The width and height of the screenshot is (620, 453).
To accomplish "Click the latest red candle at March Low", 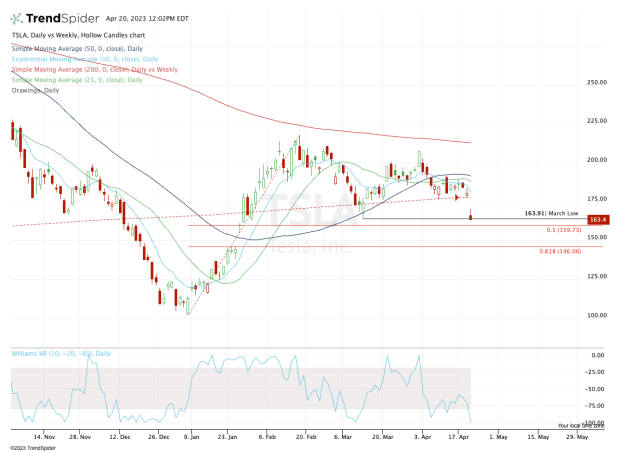I will [471, 214].
